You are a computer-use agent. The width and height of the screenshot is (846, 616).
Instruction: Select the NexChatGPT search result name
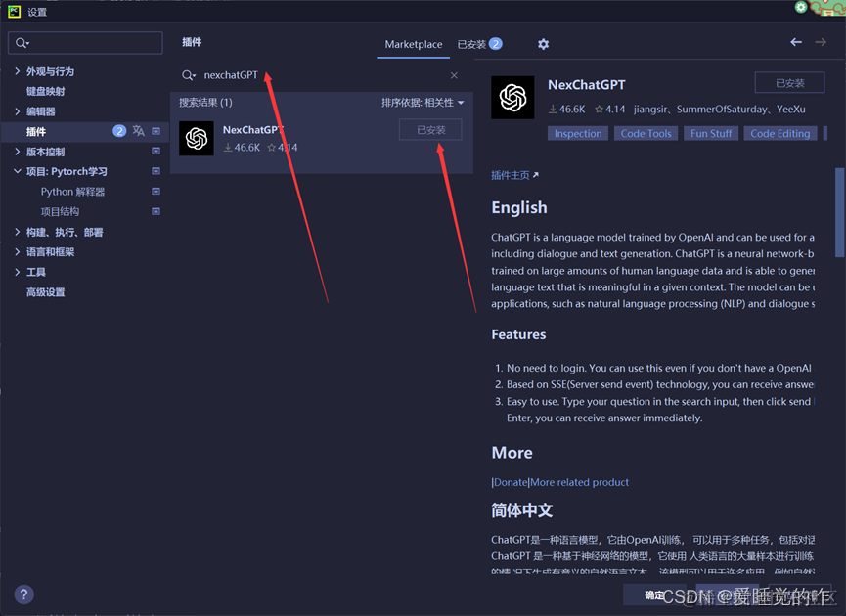(x=253, y=130)
